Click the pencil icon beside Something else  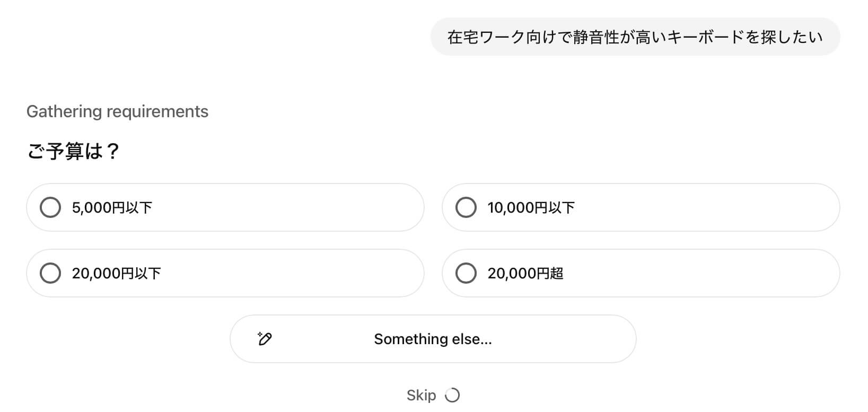click(x=265, y=339)
